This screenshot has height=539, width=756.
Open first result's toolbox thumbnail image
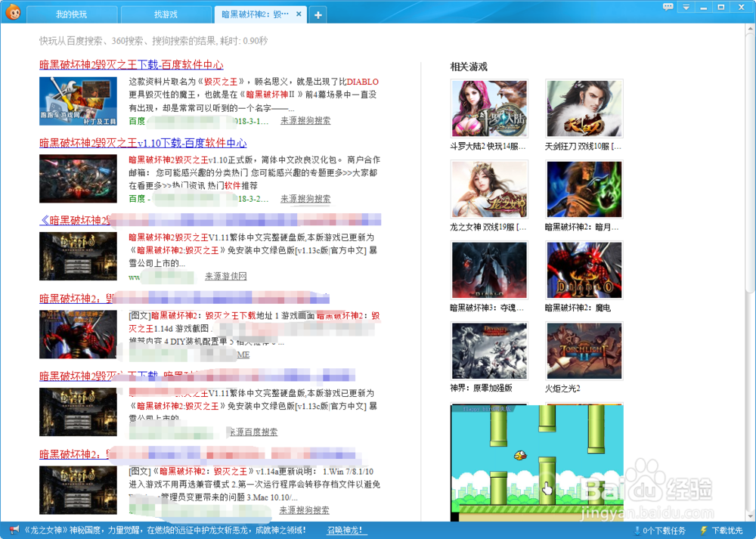point(78,101)
